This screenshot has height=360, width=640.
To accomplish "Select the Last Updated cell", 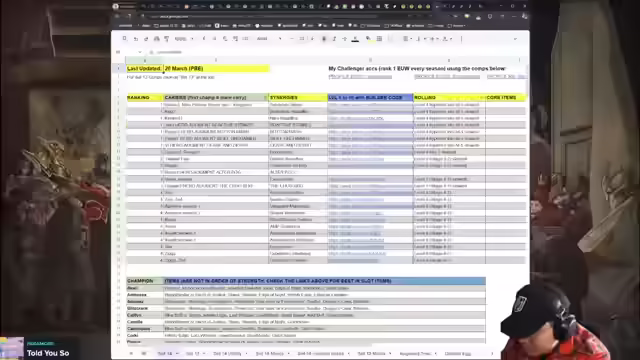I will click(145, 69).
